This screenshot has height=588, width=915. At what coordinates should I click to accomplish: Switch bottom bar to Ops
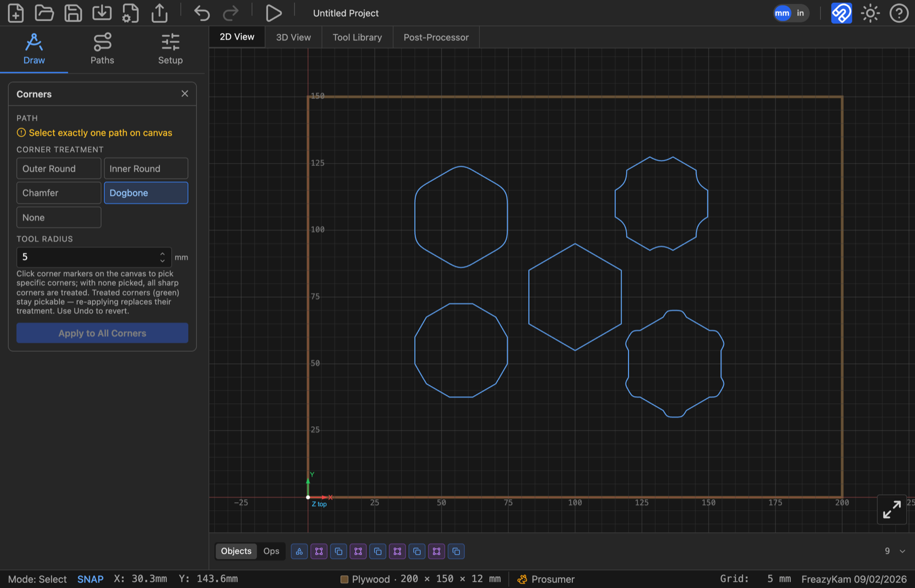click(271, 551)
